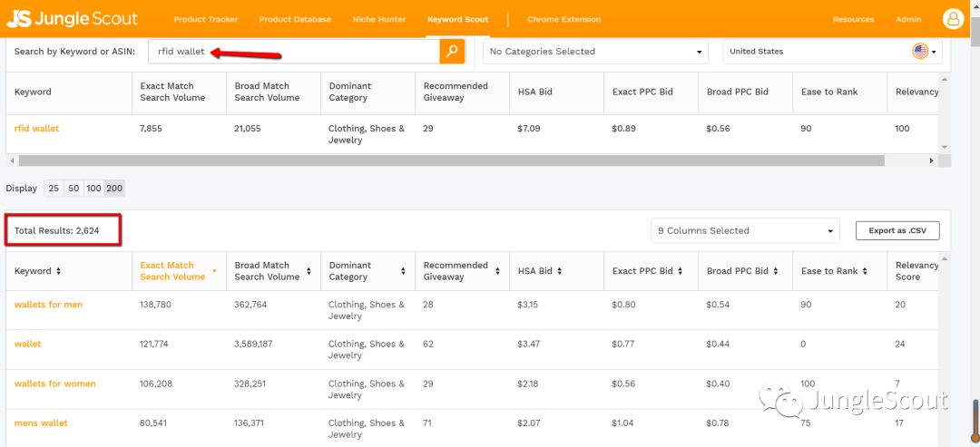This screenshot has width=980, height=447.
Task: Click the Jungle Scout logo
Action: [73, 19]
